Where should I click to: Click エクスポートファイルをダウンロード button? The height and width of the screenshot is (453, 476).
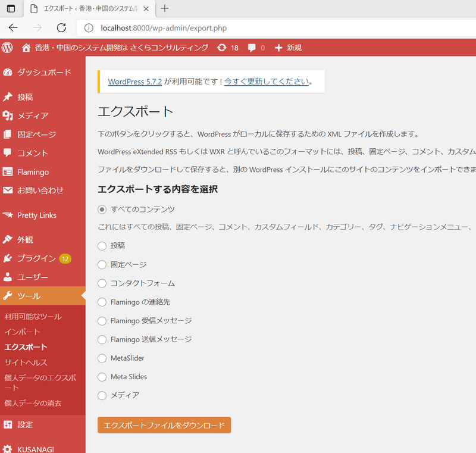point(164,425)
